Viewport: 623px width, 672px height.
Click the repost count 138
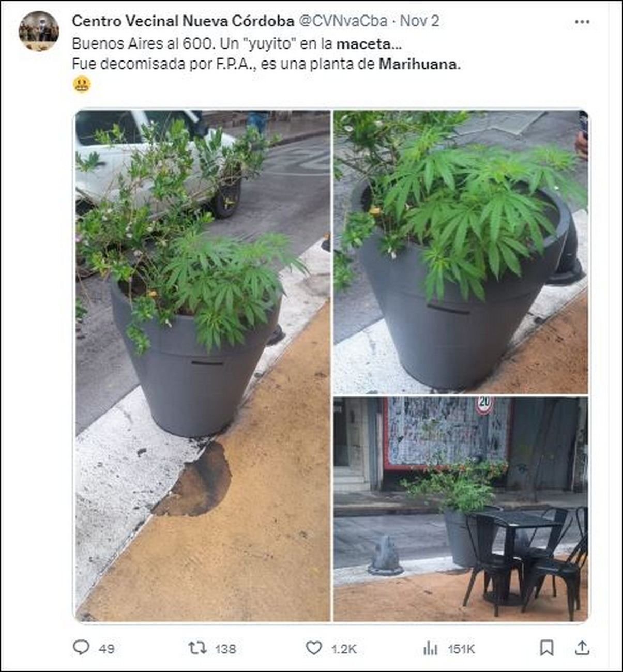225,649
